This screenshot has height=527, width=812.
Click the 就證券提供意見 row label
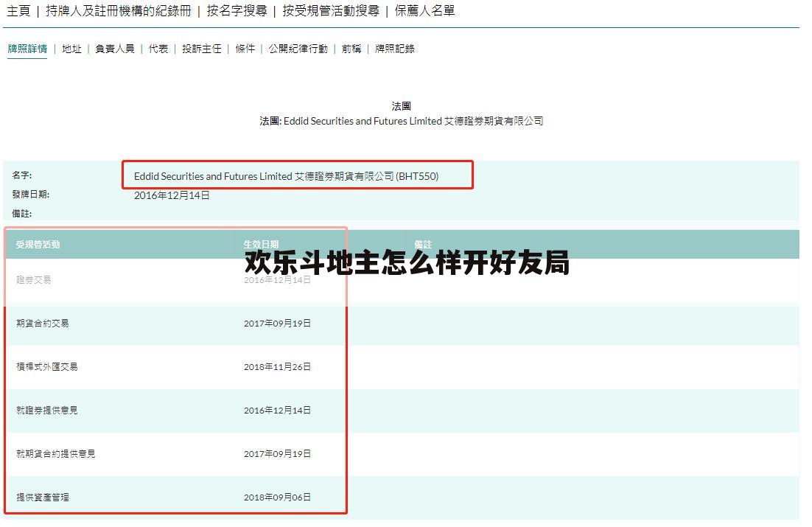click(46, 411)
